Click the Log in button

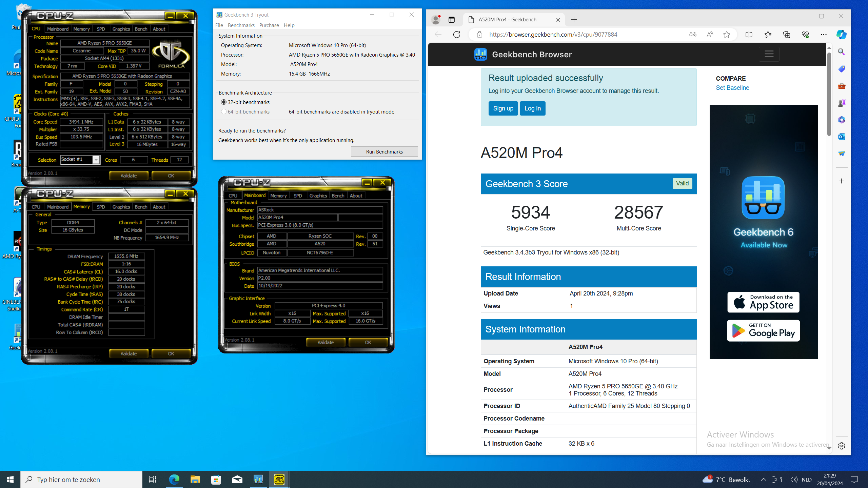pos(532,108)
